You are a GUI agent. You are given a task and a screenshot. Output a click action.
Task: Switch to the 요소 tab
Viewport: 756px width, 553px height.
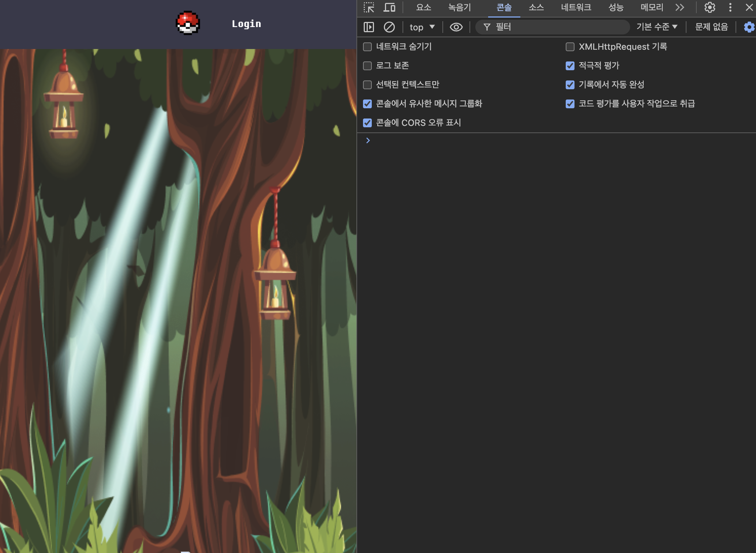[x=423, y=7]
